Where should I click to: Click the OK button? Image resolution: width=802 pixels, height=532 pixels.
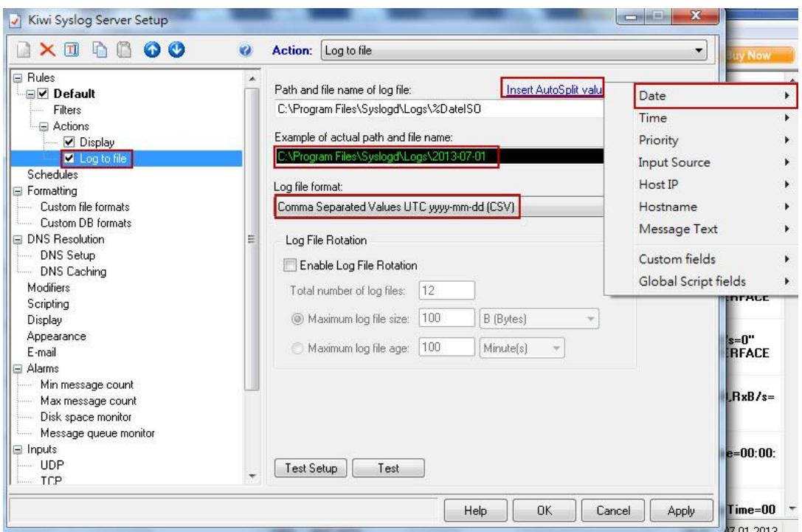[545, 511]
